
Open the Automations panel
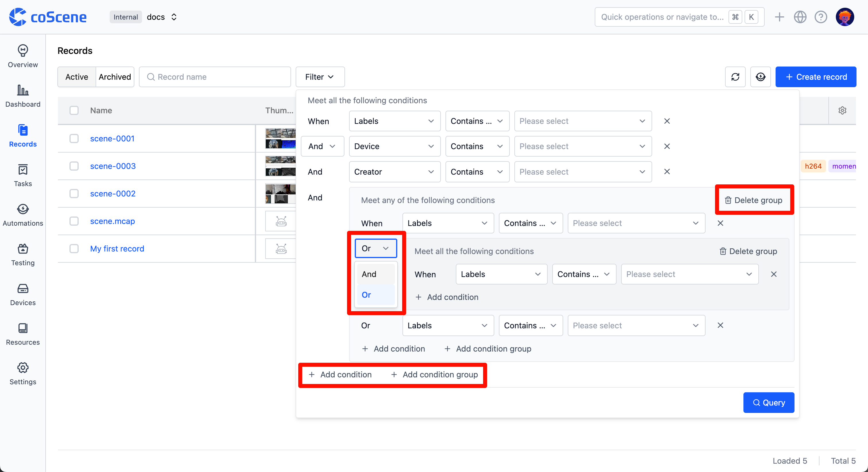[x=23, y=214]
